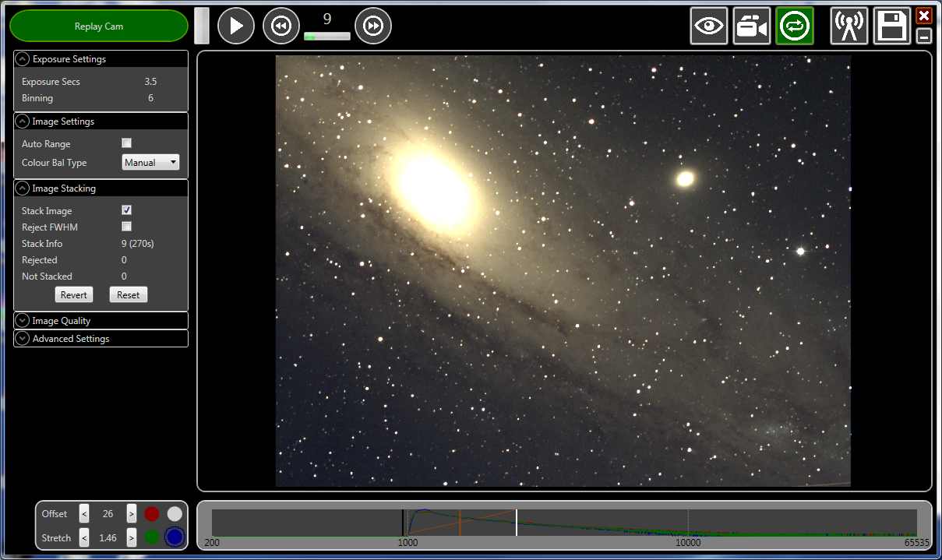Click the Reset button
The height and width of the screenshot is (560, 942).
pos(129,294)
